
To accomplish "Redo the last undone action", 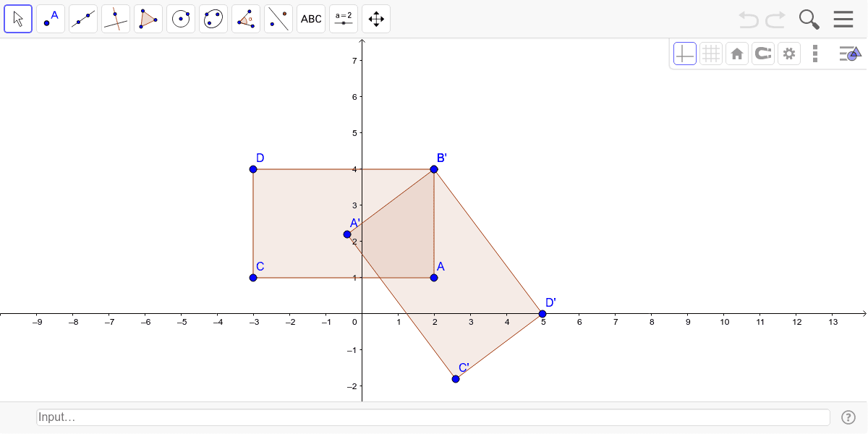I will [775, 20].
